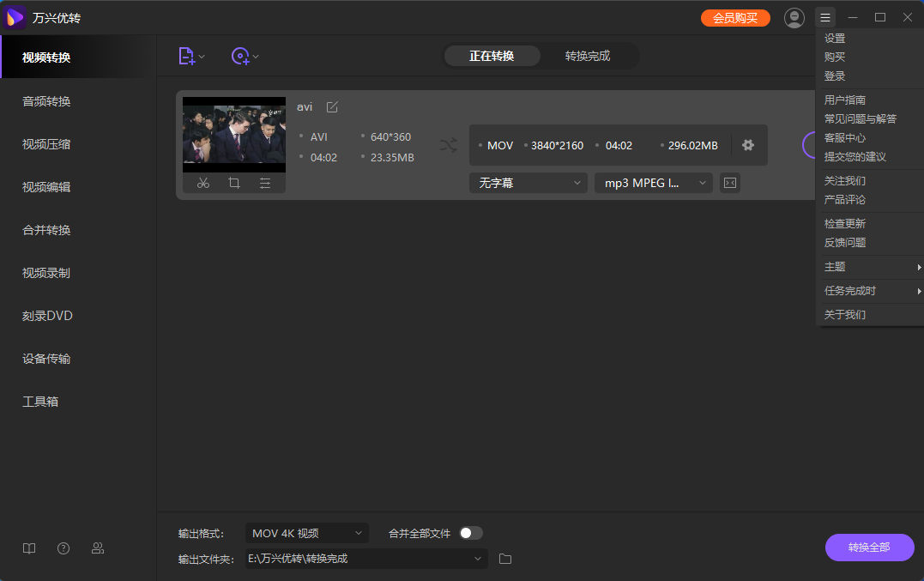Image resolution: width=924 pixels, height=581 pixels.
Task: Click the 3840*2160 output resolution text
Action: pos(557,146)
